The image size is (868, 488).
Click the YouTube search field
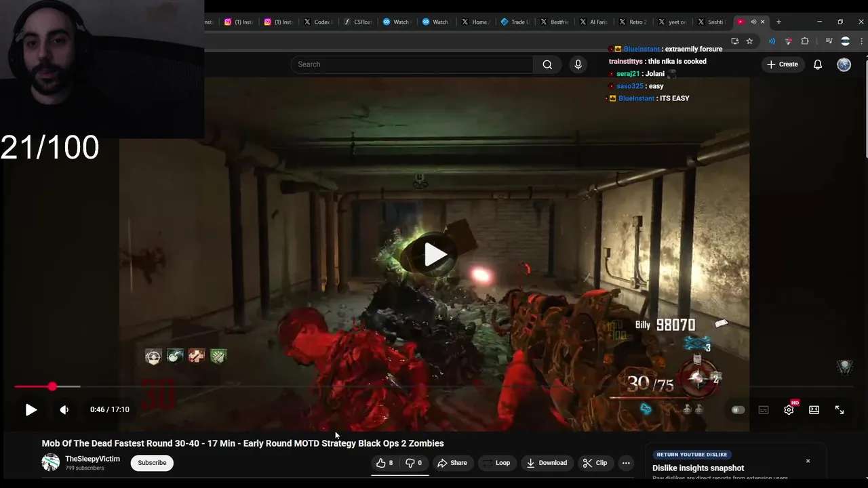(412, 64)
